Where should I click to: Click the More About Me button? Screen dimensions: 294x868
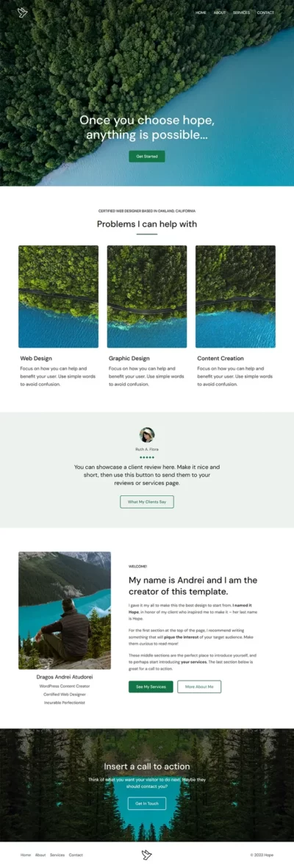click(x=199, y=686)
